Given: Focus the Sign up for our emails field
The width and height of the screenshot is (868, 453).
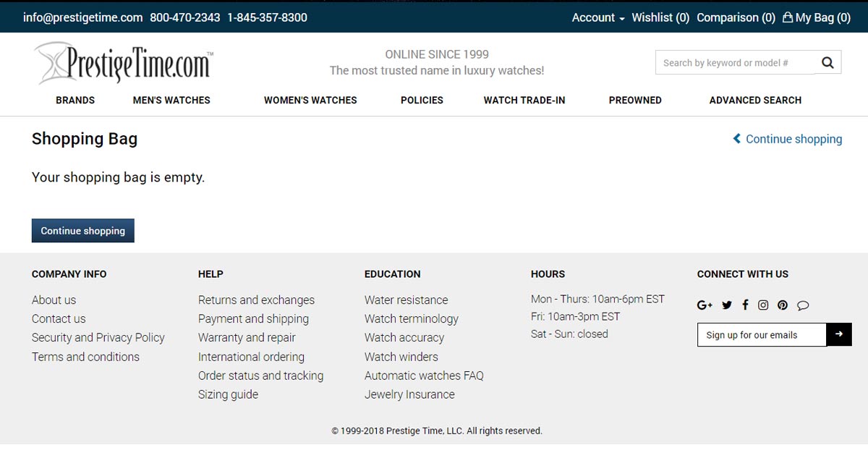Looking at the screenshot, I should pos(762,335).
